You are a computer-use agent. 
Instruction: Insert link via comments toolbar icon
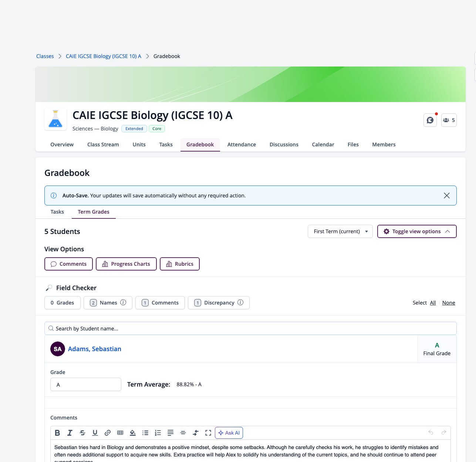(108, 433)
